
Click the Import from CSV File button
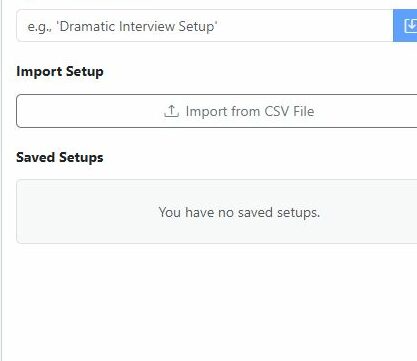(217, 111)
